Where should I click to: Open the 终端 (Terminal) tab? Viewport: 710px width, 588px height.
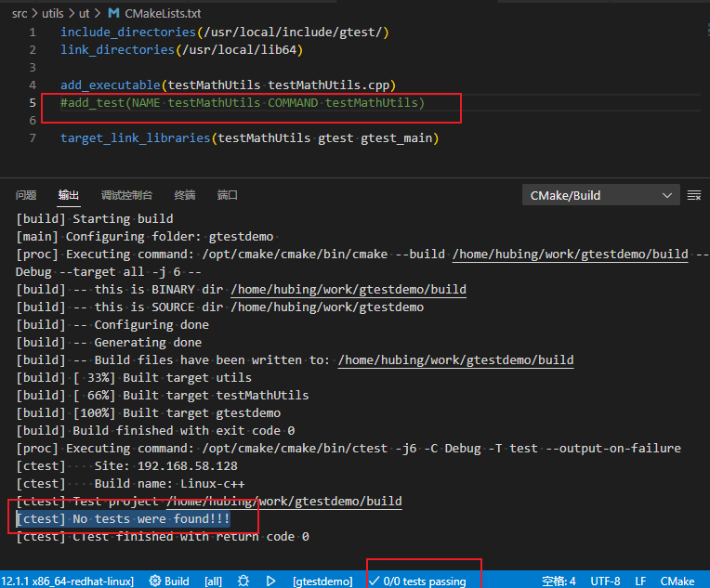185,195
